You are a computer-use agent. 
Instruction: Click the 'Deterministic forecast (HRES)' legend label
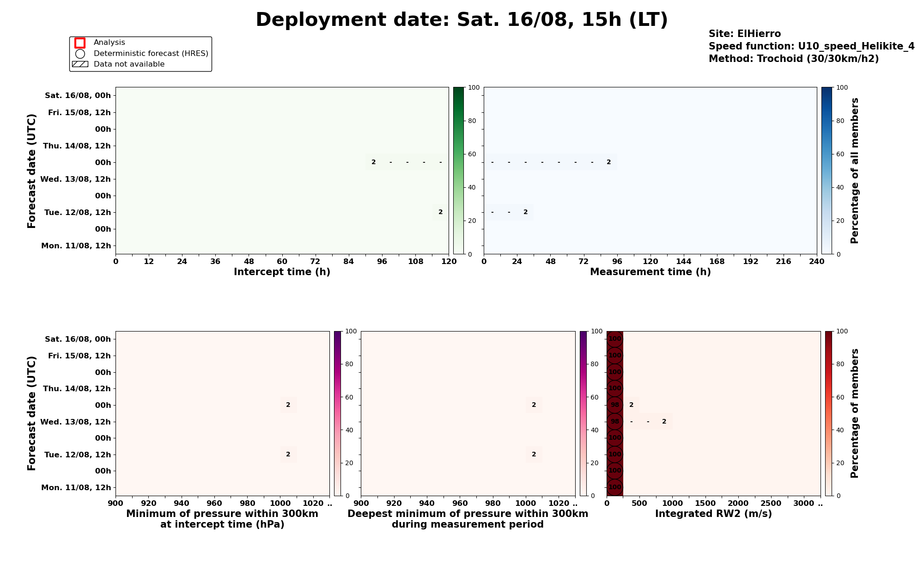tap(151, 54)
